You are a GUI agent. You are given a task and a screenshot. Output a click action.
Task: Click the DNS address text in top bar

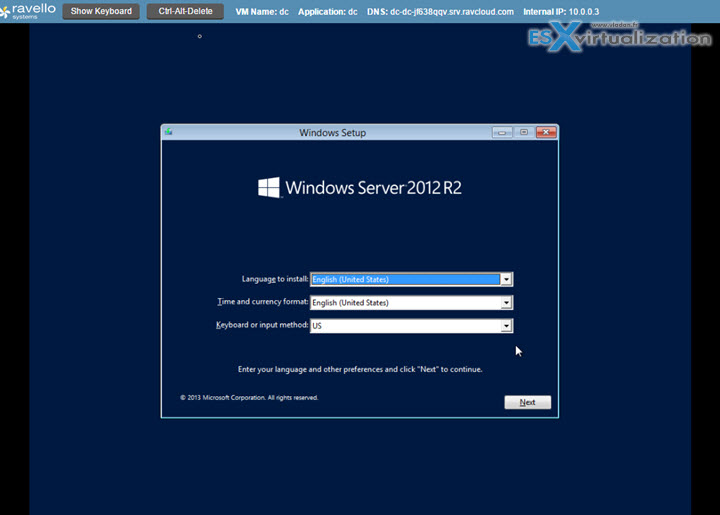440,11
